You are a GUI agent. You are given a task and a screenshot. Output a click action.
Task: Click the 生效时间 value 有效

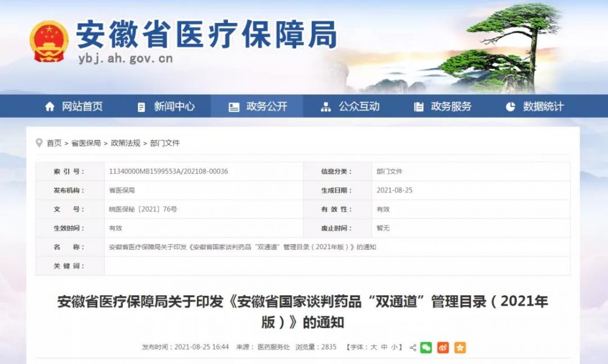click(x=116, y=228)
